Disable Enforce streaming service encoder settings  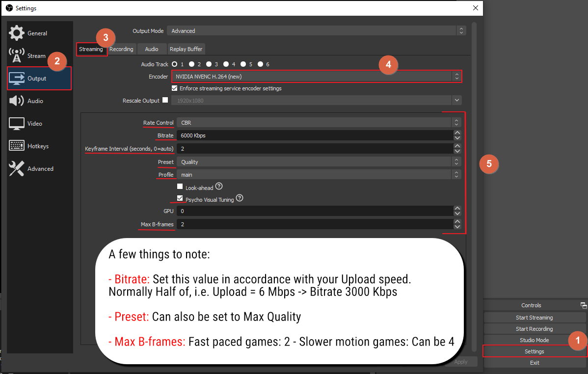pyautogui.click(x=175, y=88)
